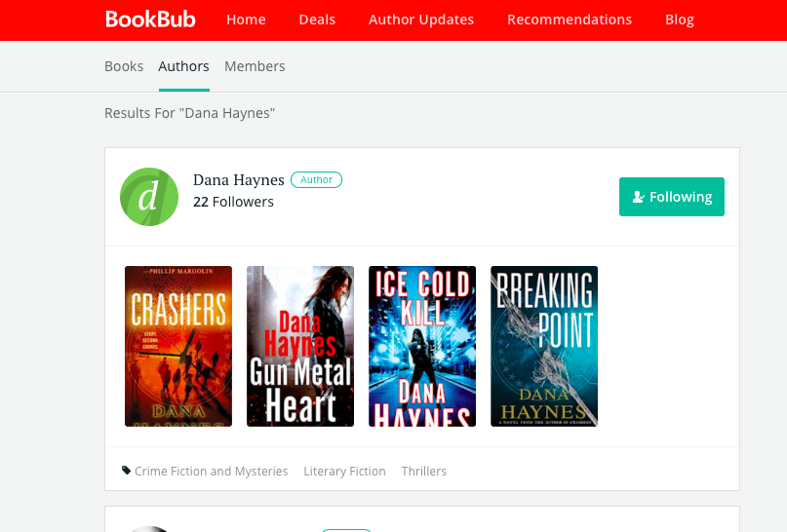Unfollow via the Following button
The width and height of the screenshot is (787, 532).
672,197
